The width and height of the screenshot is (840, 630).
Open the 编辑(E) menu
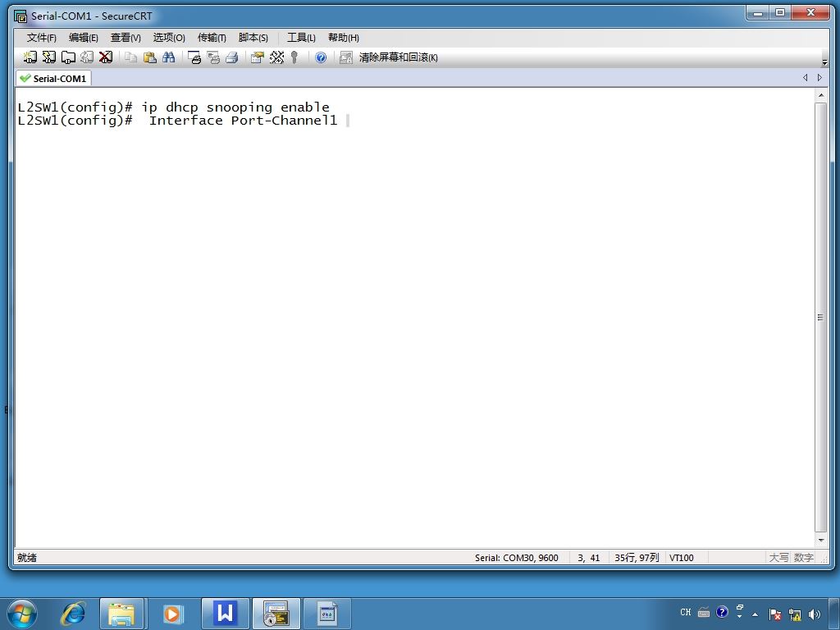pyautogui.click(x=83, y=38)
